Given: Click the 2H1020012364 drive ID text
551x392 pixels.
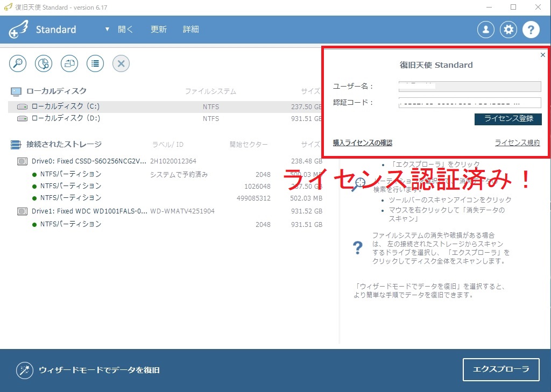Looking at the screenshot, I should click(x=173, y=161).
